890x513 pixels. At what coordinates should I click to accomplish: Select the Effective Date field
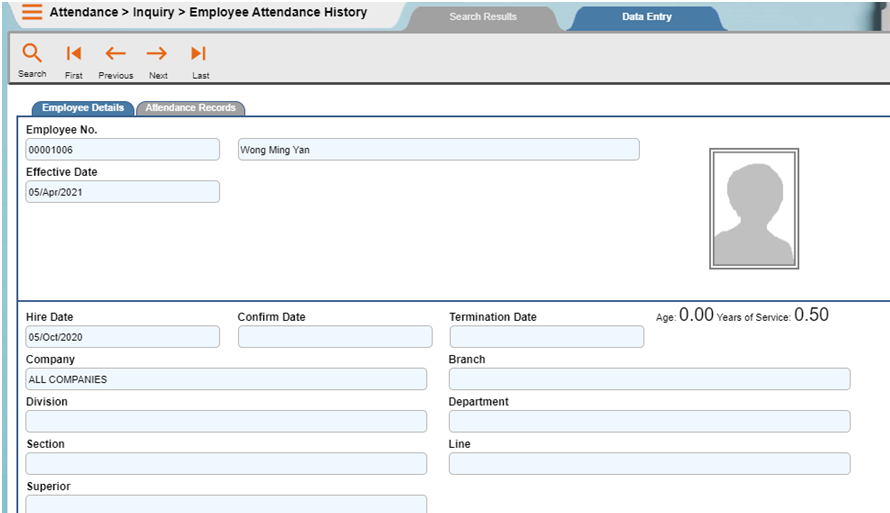click(x=122, y=192)
